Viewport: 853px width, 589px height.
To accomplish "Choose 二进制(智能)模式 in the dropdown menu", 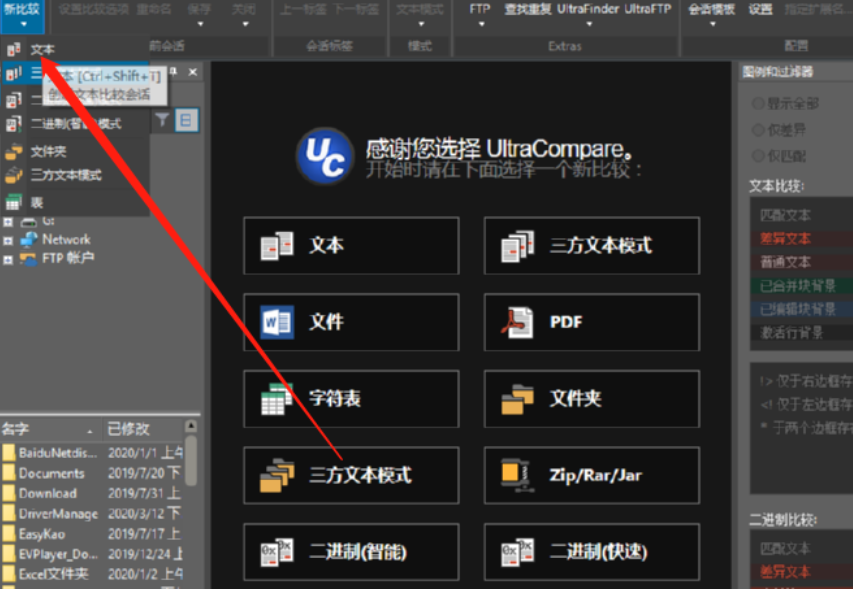I will tap(75, 124).
